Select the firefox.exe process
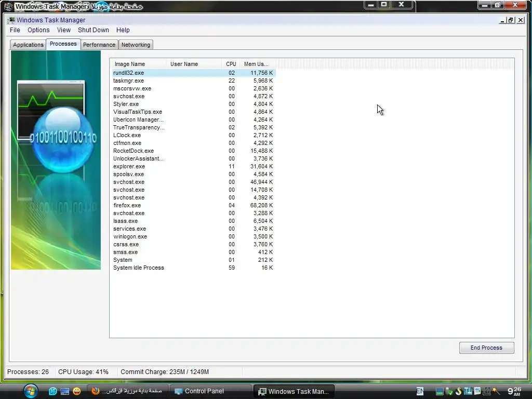 coord(194,206)
